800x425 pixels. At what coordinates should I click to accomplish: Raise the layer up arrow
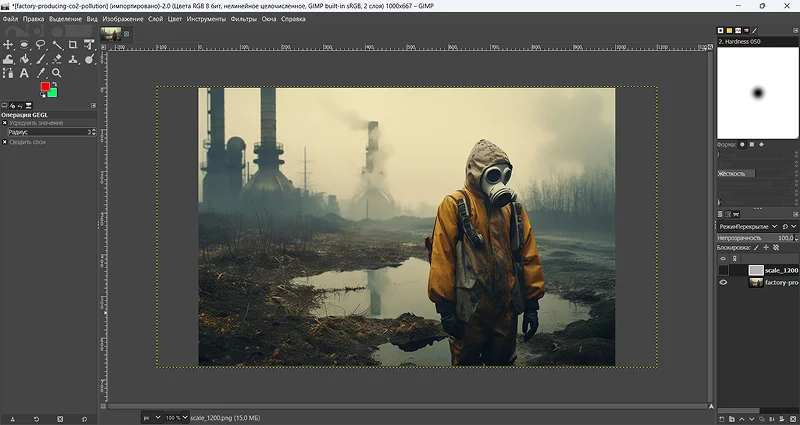coord(742,419)
